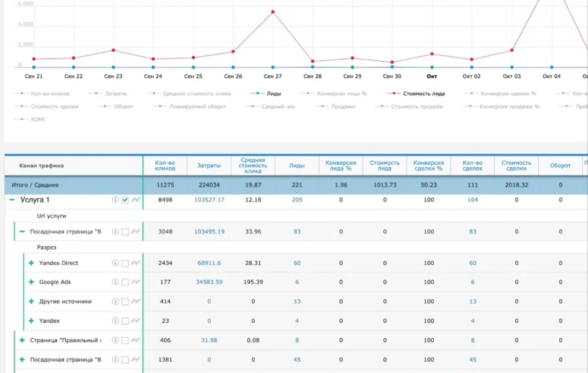This screenshot has height=373, width=588.
Task: Click chart icon in Google Ads row
Action: coord(136,282)
